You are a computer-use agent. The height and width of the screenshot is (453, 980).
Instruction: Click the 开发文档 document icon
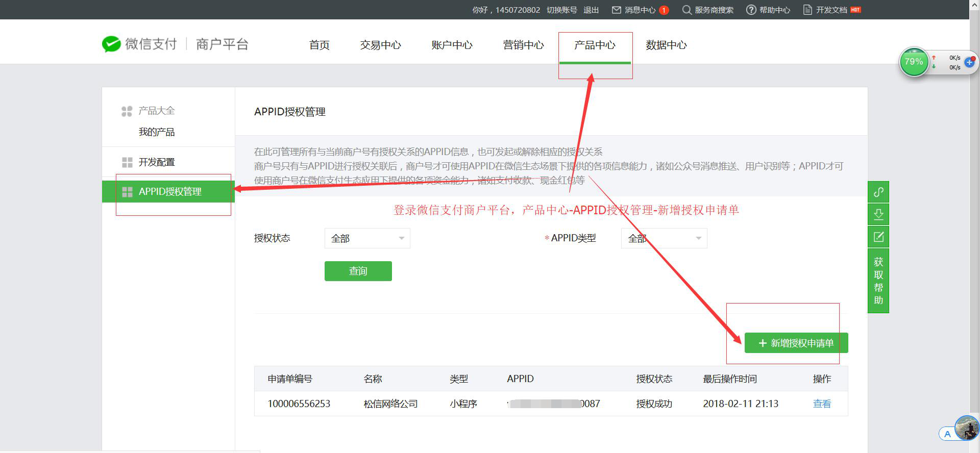tap(807, 10)
